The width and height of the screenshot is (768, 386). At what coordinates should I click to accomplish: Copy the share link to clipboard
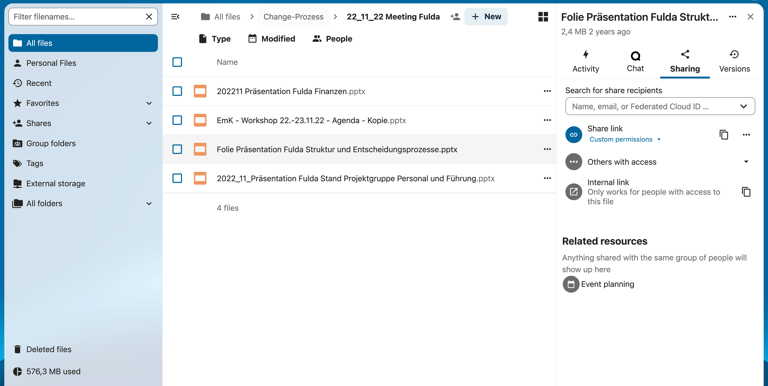[x=723, y=134]
